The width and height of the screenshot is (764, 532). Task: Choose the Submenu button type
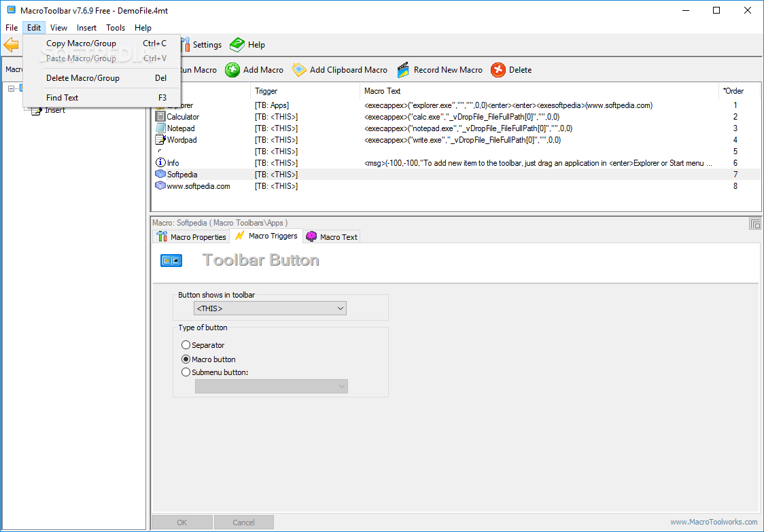pyautogui.click(x=186, y=372)
